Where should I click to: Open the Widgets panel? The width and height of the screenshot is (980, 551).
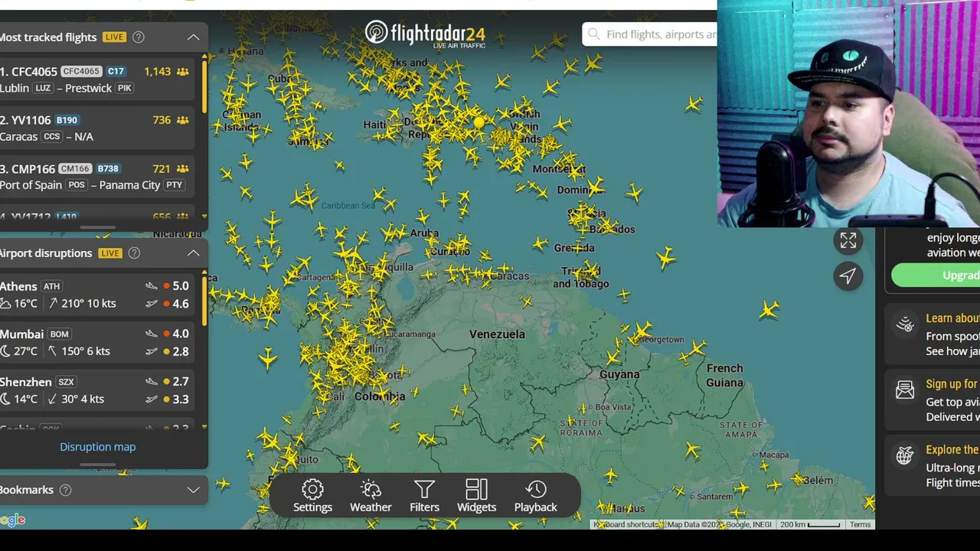(476, 496)
